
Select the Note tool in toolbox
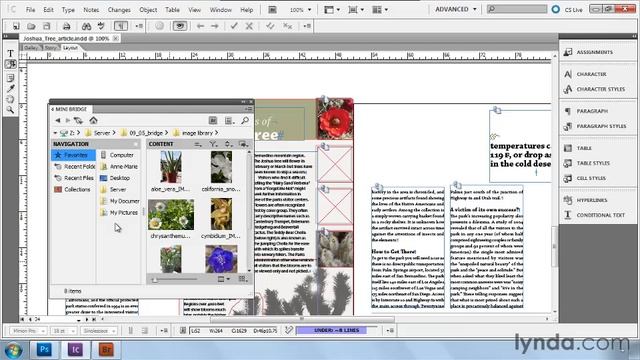pyautogui.click(x=11, y=78)
